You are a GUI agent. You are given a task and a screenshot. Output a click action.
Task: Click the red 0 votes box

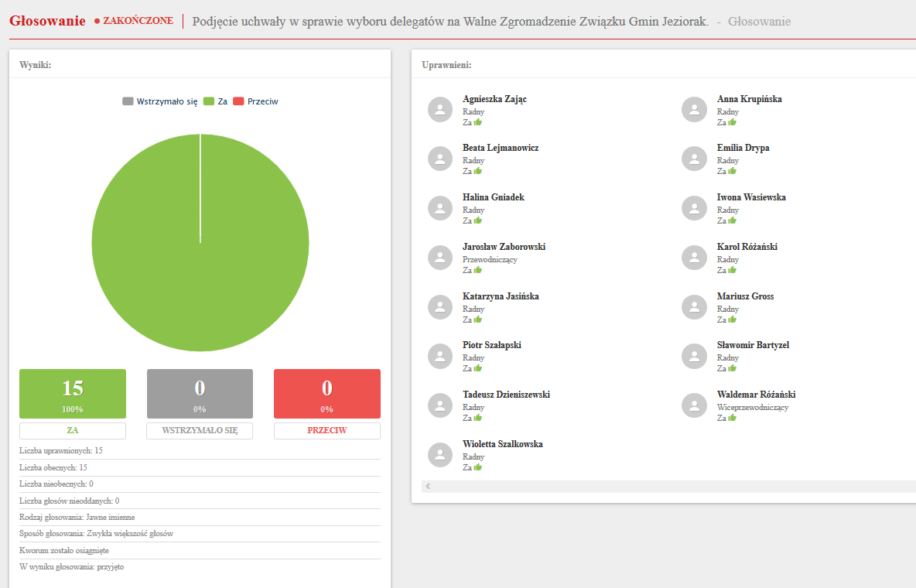point(326,393)
